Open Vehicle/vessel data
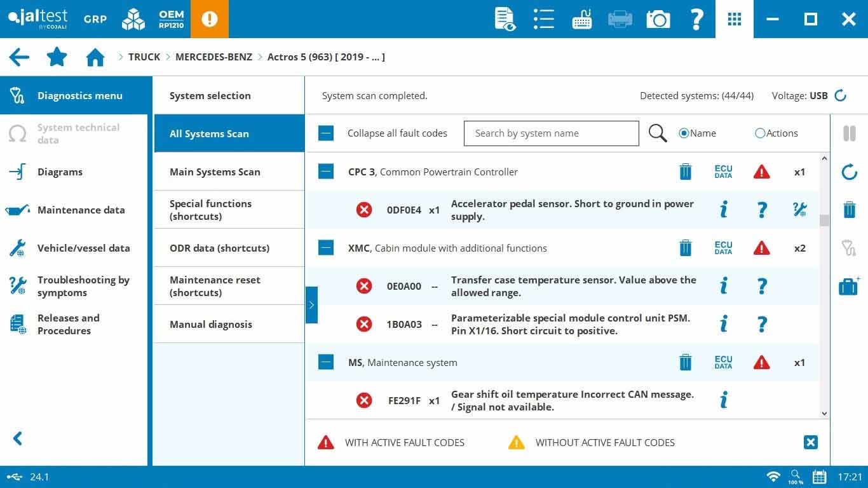 (74, 248)
